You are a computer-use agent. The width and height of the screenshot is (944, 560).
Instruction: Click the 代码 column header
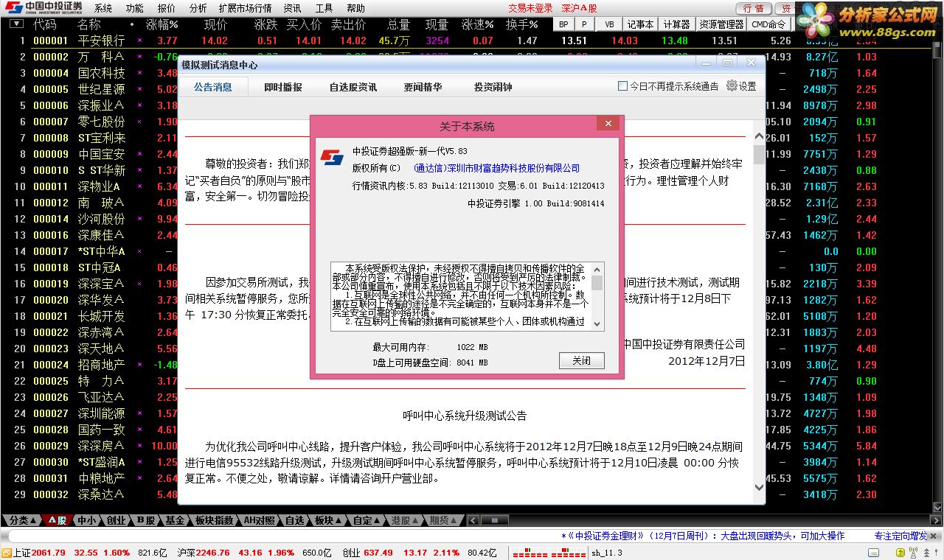45,24
